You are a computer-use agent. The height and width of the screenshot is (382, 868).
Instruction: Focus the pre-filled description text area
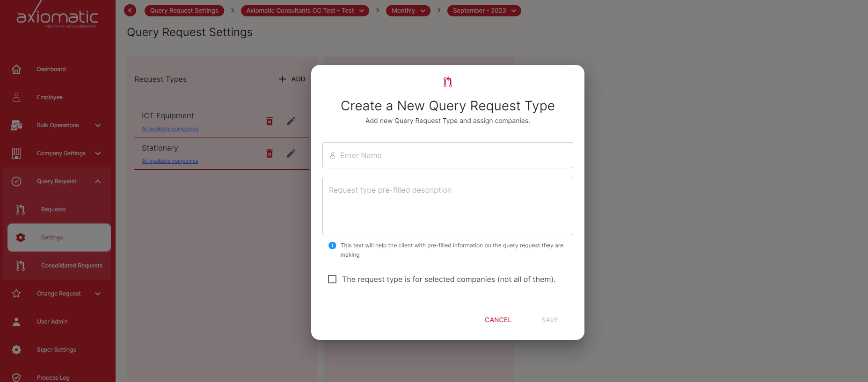coord(448,206)
